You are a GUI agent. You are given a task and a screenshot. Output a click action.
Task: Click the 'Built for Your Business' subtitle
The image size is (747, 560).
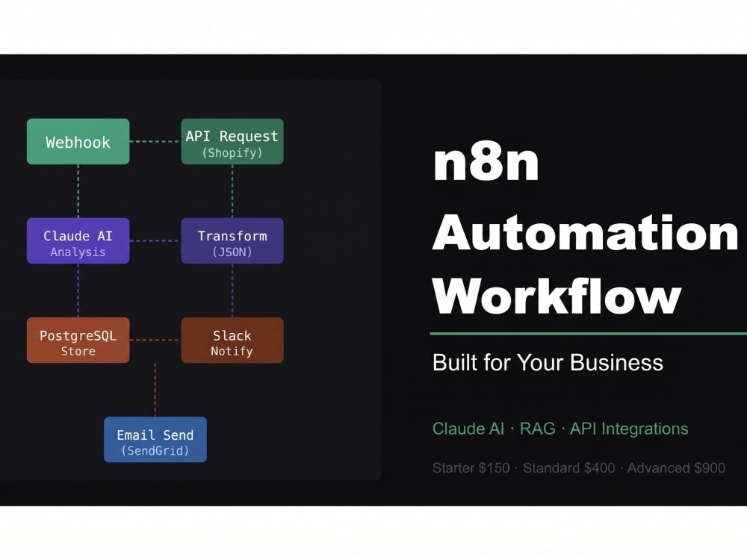(548, 362)
